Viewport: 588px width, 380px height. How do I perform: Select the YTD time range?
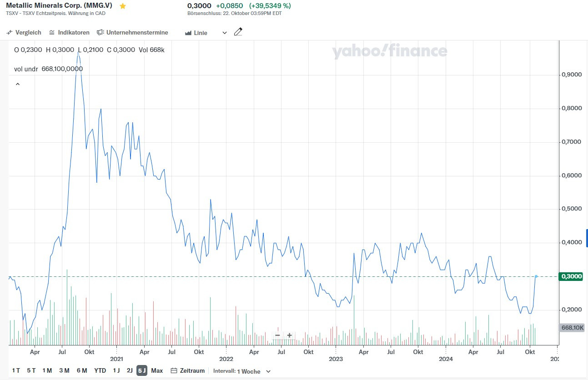[100, 370]
